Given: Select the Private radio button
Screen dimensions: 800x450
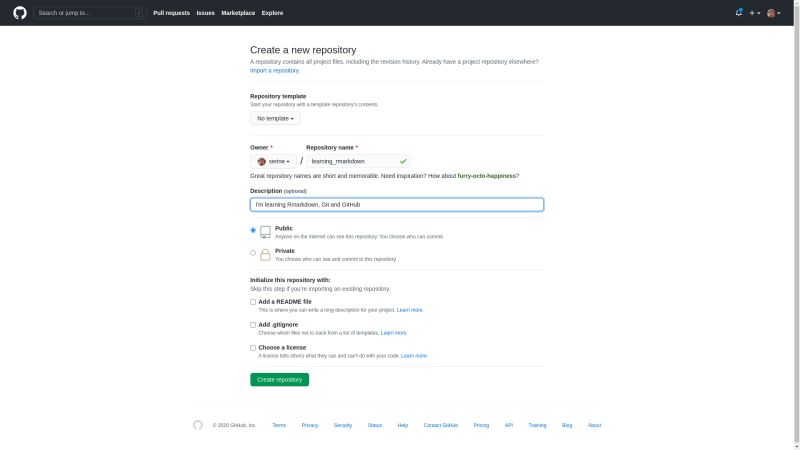Looking at the screenshot, I should [x=253, y=253].
